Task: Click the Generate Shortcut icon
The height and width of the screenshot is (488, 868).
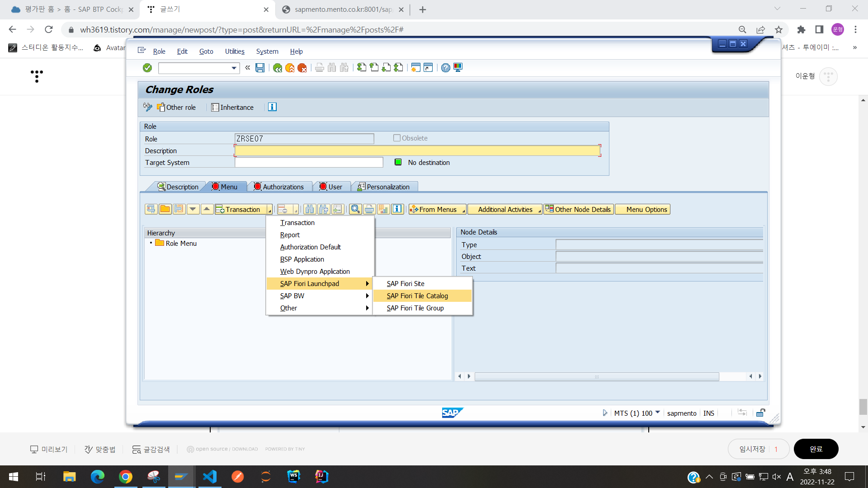Action: [428, 68]
